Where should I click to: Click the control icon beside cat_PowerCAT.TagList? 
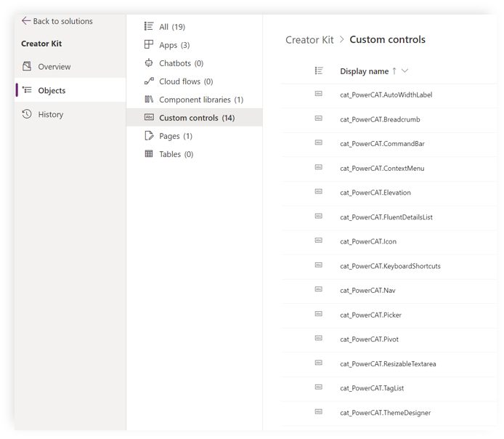click(x=319, y=387)
